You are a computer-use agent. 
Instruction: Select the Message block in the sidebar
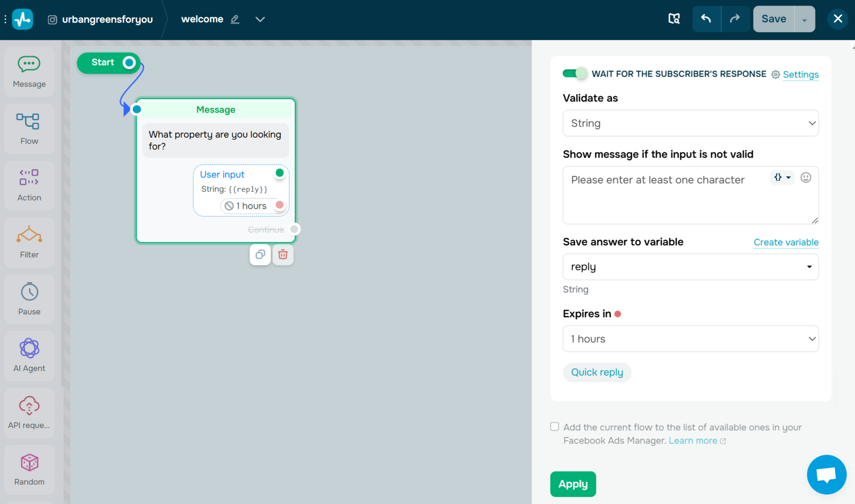(29, 72)
